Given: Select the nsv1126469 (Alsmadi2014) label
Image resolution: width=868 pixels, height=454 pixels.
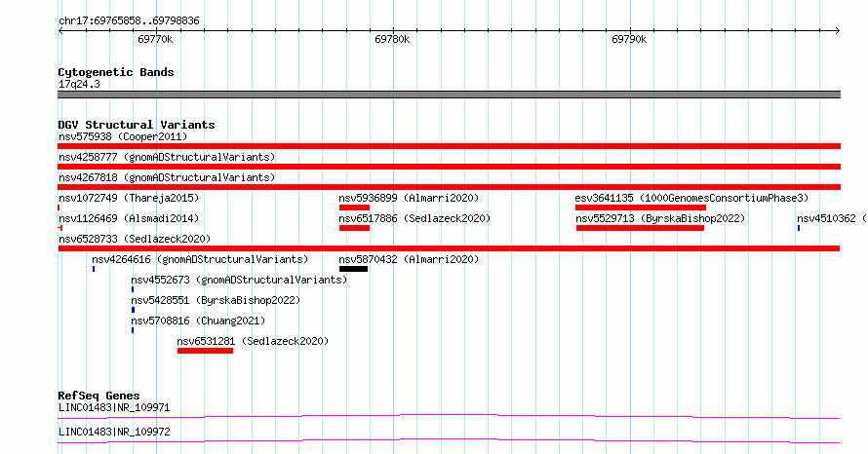Looking at the screenshot, I should tap(129, 218).
